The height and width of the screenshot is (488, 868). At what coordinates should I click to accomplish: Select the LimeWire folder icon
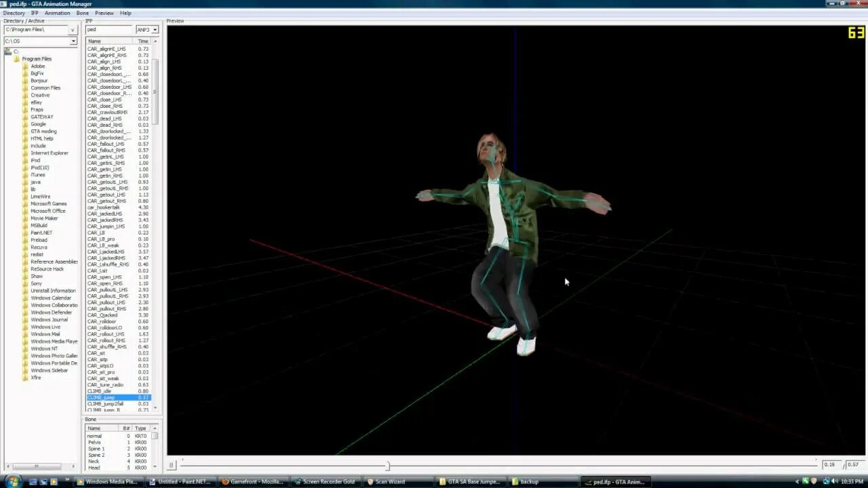26,197
